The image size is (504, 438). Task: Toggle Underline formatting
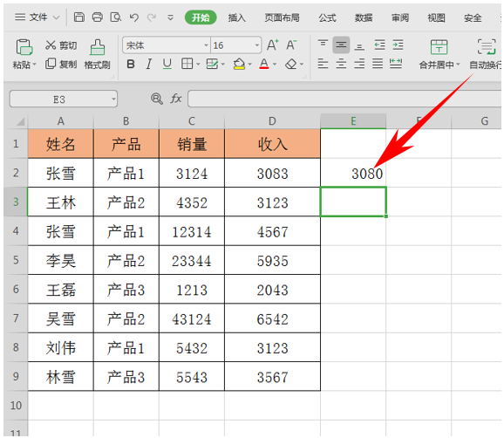[167, 64]
